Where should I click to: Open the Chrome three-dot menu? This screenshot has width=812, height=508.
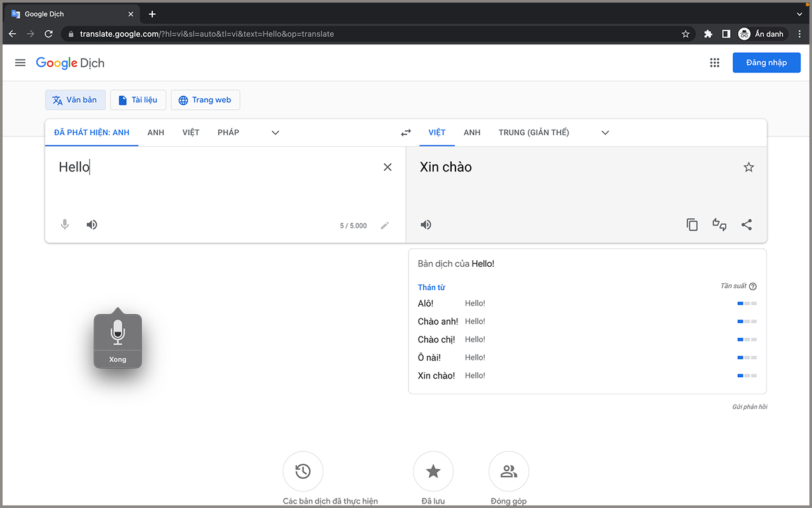point(799,34)
